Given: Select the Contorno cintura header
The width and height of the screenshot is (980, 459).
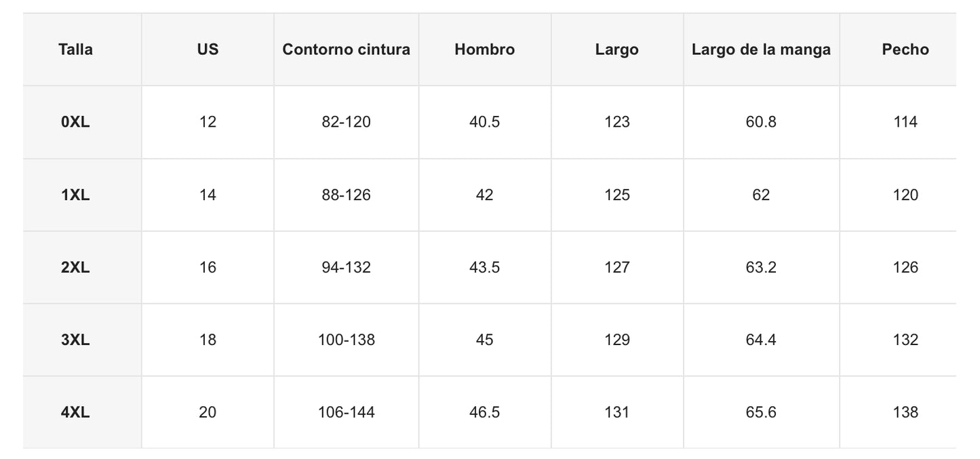Looking at the screenshot, I should [x=346, y=49].
